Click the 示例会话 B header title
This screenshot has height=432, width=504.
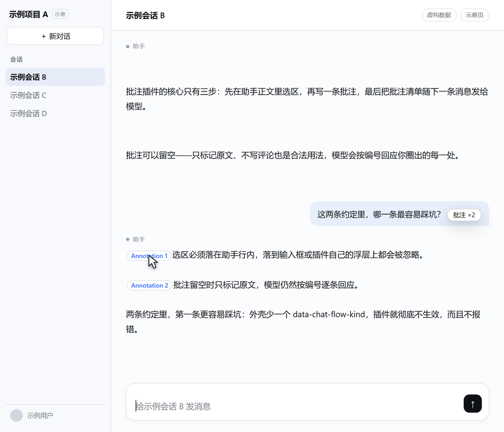coord(145,15)
